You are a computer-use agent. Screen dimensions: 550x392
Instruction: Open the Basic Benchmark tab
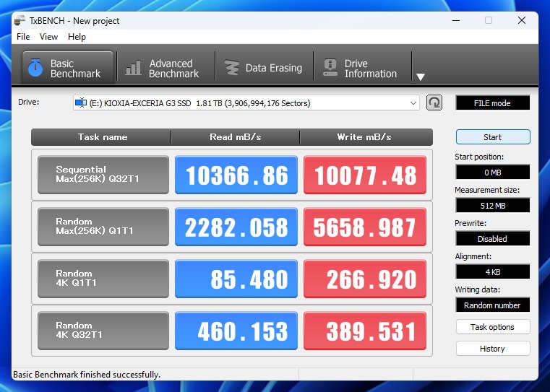click(68, 68)
